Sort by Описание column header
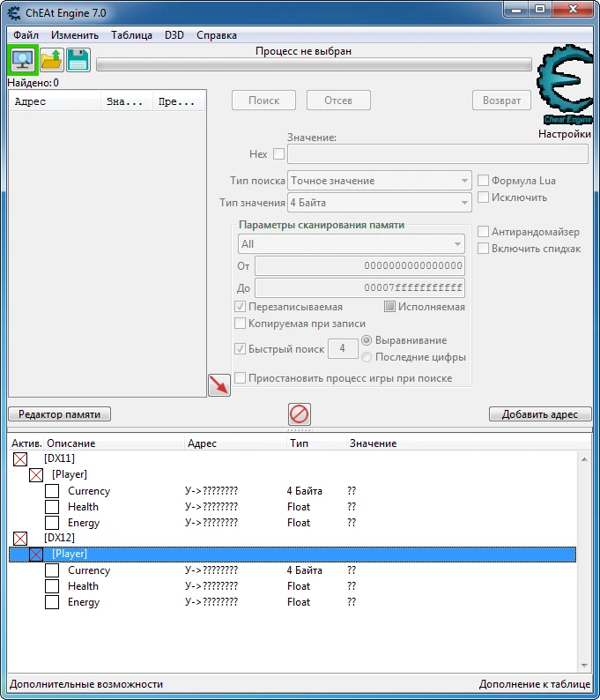The height and width of the screenshot is (700, 600). coord(114,443)
